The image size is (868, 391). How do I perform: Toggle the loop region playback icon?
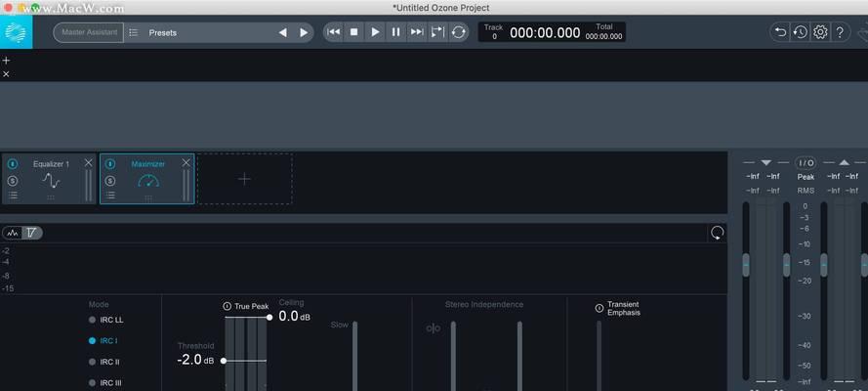[437, 32]
